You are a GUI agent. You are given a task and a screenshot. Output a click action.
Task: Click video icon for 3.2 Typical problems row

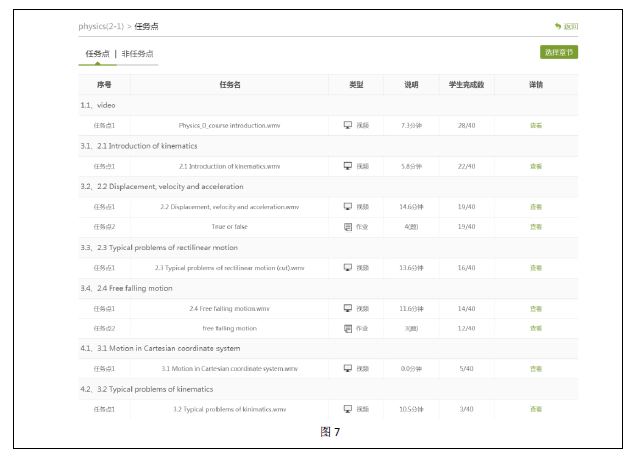[x=348, y=409]
